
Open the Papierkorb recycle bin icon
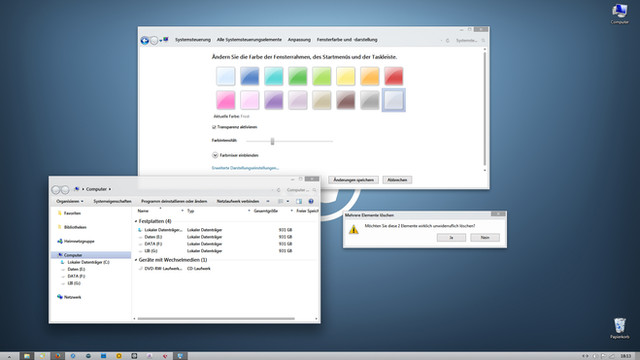pyautogui.click(x=619, y=328)
